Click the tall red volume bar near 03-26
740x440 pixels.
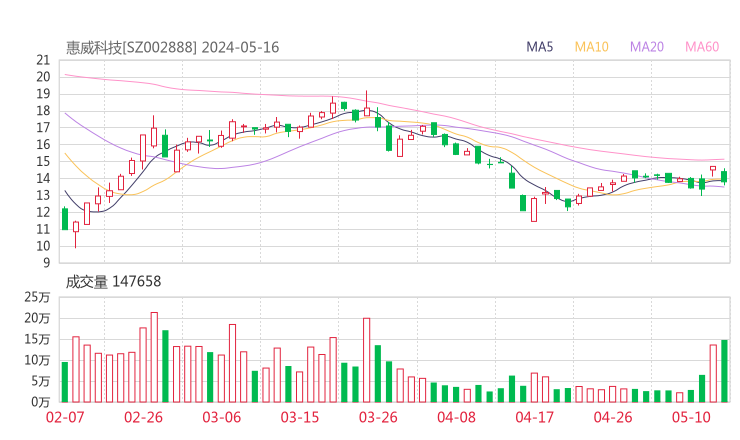[x=367, y=360]
